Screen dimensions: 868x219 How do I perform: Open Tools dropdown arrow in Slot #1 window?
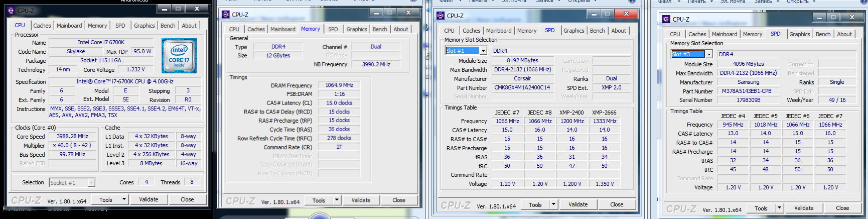click(x=554, y=204)
